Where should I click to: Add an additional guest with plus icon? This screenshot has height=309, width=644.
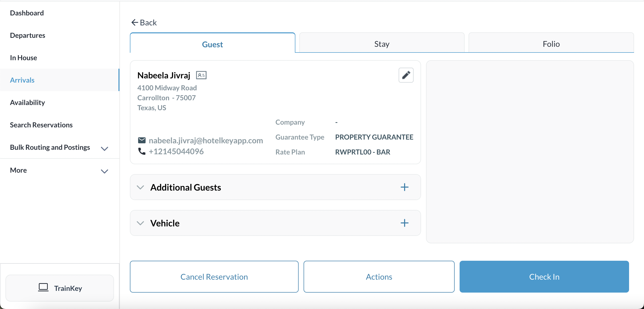[x=404, y=187]
